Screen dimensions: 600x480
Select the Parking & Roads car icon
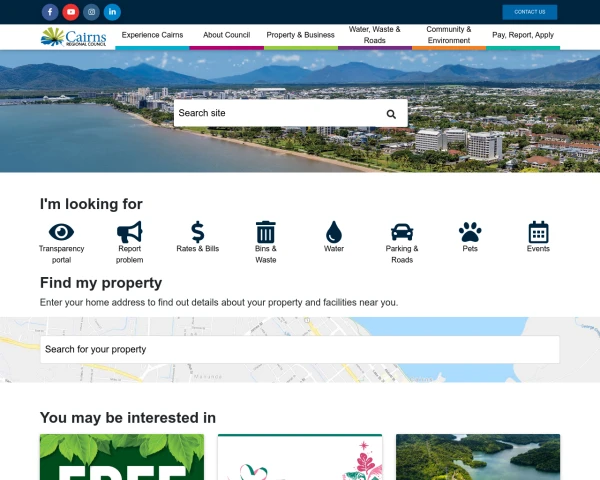[402, 232]
